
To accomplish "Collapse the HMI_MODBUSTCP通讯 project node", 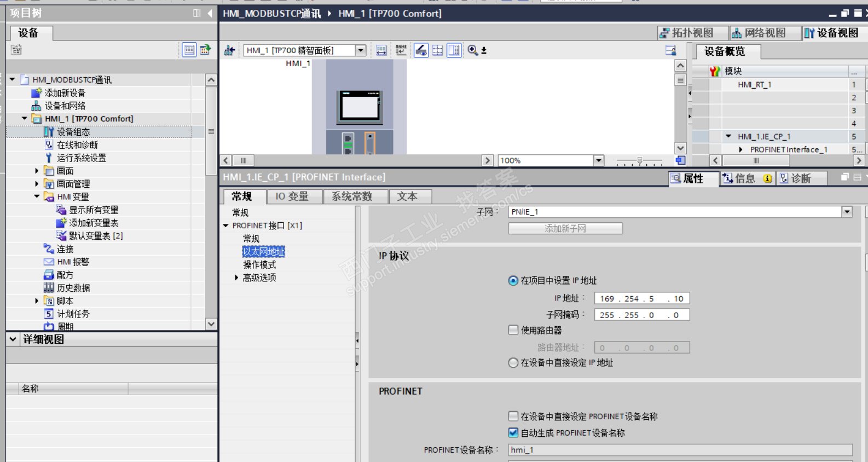I will (12, 80).
